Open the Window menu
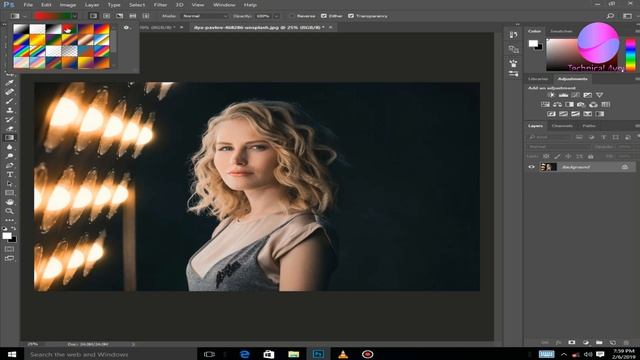The height and width of the screenshot is (360, 640). click(x=224, y=5)
